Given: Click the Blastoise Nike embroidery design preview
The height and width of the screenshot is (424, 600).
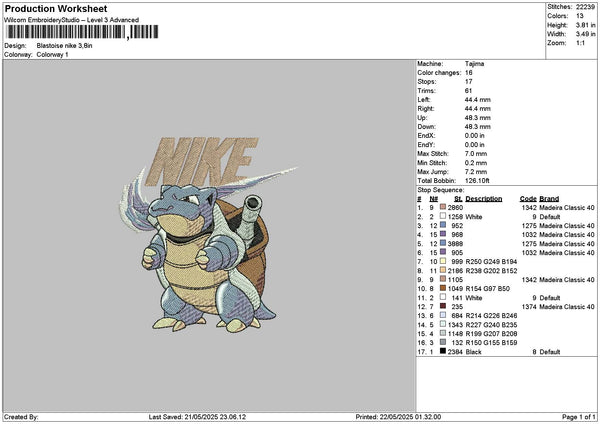Looking at the screenshot, I should click(x=209, y=234).
